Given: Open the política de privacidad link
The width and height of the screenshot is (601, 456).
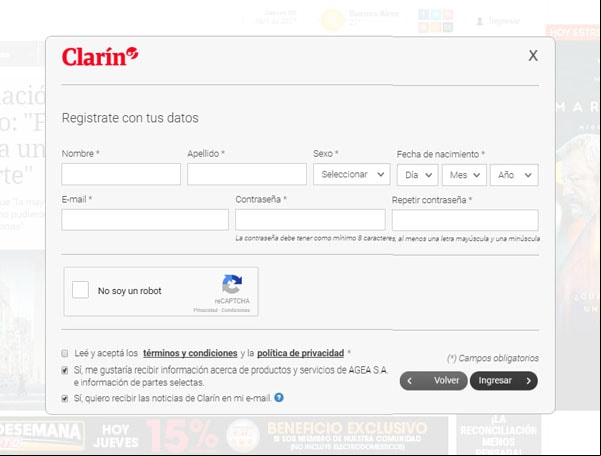Looking at the screenshot, I should [x=300, y=353].
